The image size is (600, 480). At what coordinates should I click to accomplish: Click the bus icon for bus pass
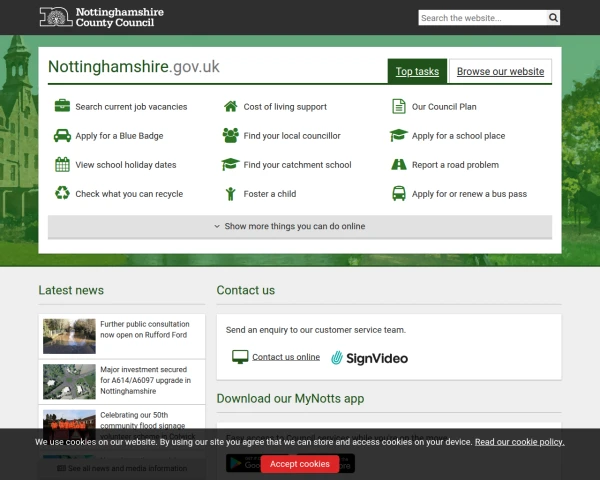399,193
